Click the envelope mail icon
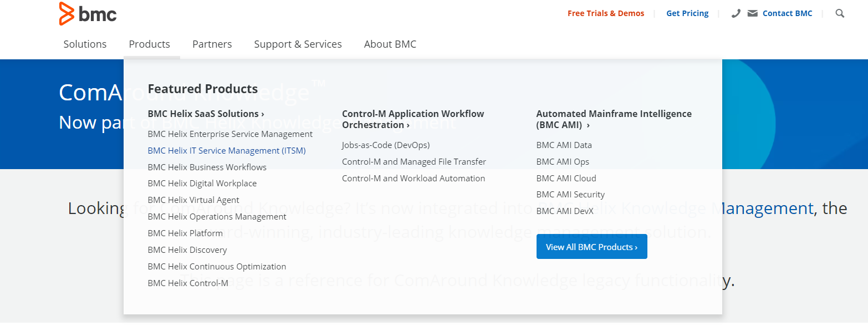Viewport: 868px width, 336px height. pos(752,13)
